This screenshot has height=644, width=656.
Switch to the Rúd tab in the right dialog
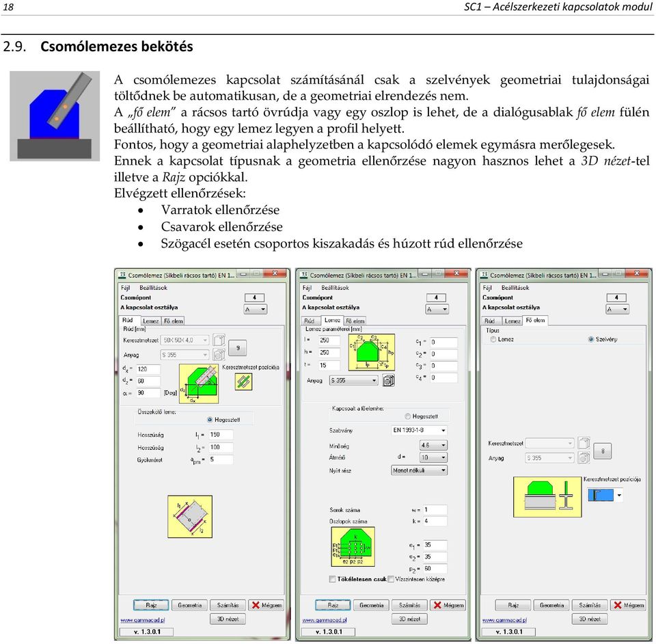click(489, 321)
